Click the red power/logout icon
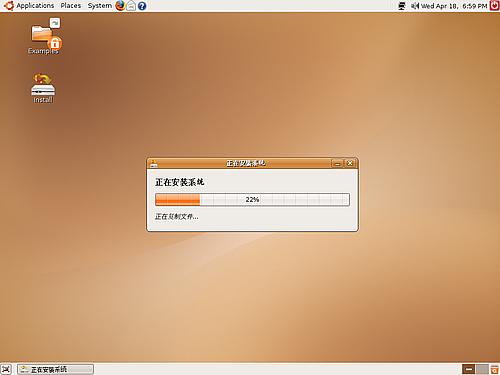The width and height of the screenshot is (500, 375). [x=494, y=6]
